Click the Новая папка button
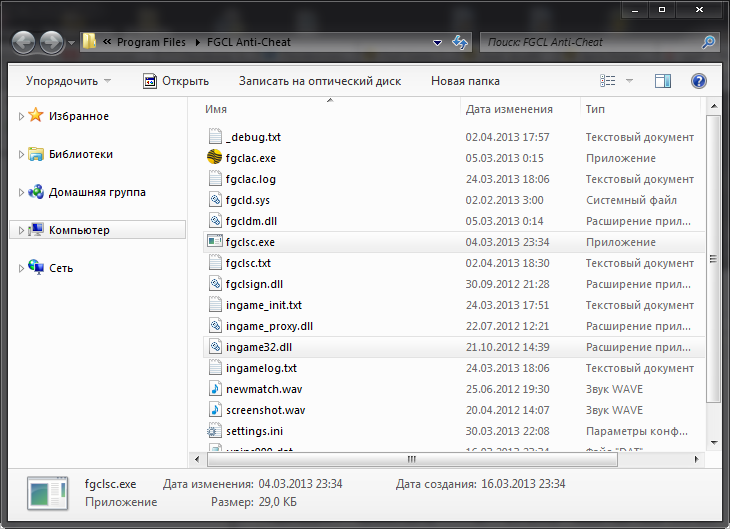The height and width of the screenshot is (529, 730). tap(465, 81)
